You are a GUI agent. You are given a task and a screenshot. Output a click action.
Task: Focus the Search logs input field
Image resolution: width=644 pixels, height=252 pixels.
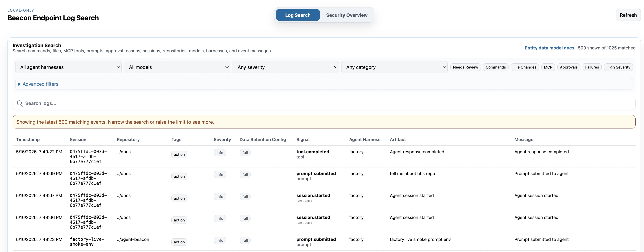tap(324, 103)
